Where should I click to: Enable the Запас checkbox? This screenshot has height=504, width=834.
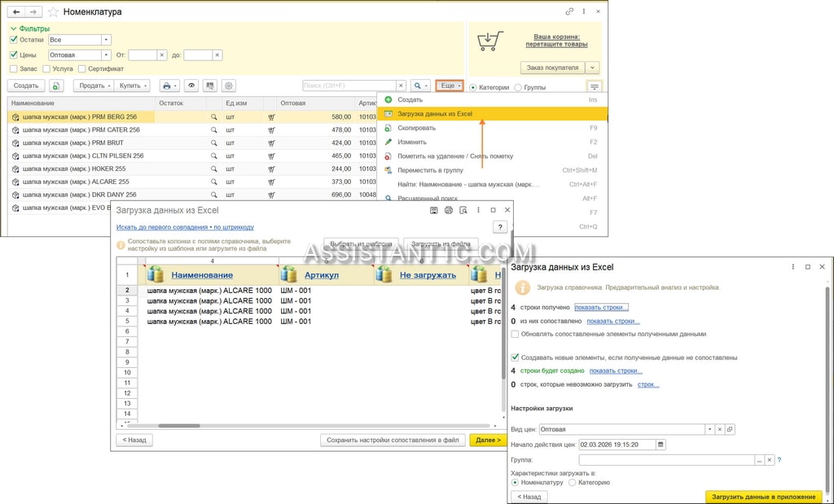point(14,68)
